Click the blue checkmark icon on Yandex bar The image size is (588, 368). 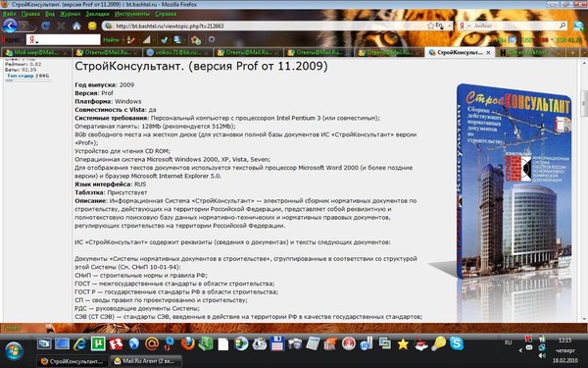(x=164, y=39)
